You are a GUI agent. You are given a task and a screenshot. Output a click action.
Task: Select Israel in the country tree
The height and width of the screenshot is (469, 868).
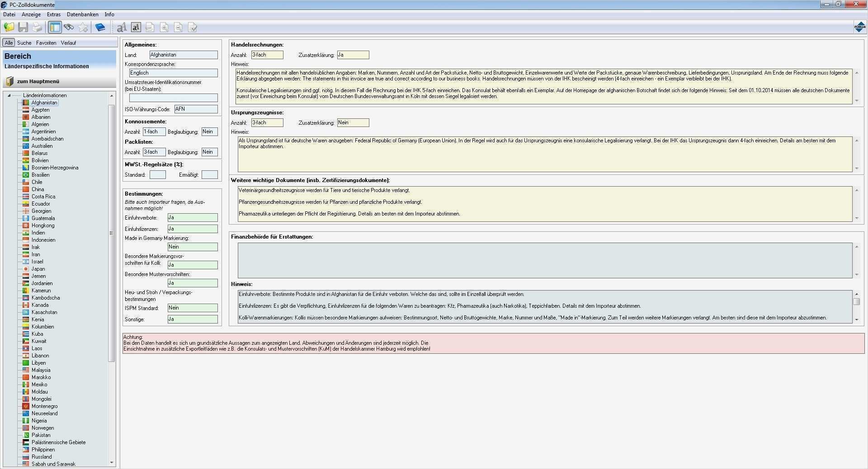(x=38, y=262)
